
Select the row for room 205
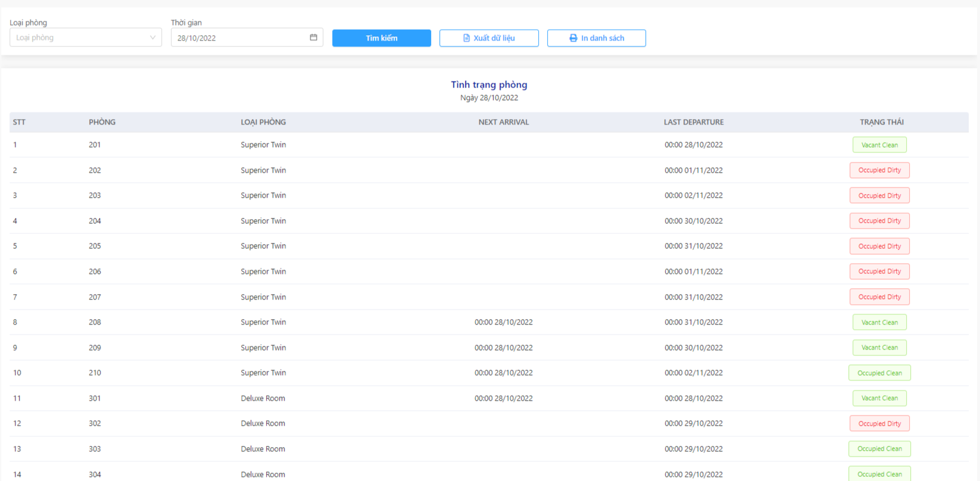point(489,246)
